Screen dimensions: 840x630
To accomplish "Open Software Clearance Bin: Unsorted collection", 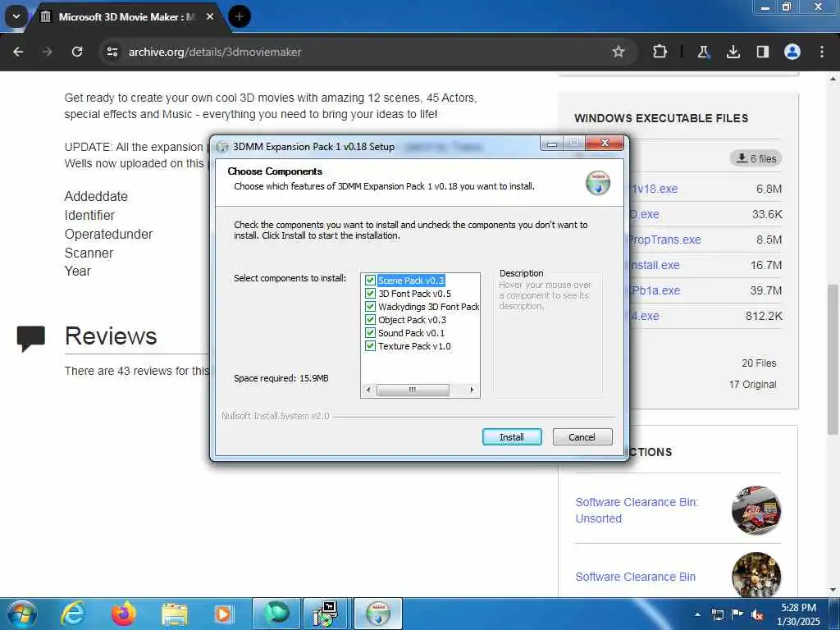I will coord(637,510).
